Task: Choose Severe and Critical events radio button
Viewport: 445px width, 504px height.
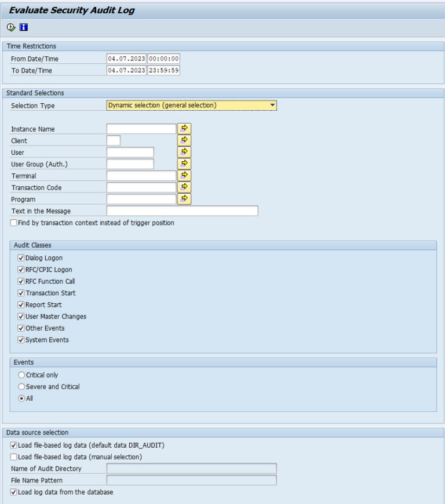Action: tap(21, 387)
